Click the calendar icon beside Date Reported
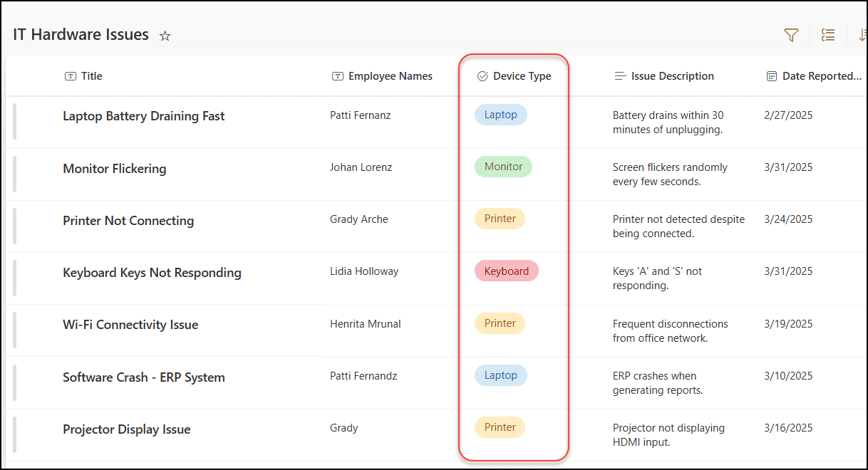 (x=772, y=76)
